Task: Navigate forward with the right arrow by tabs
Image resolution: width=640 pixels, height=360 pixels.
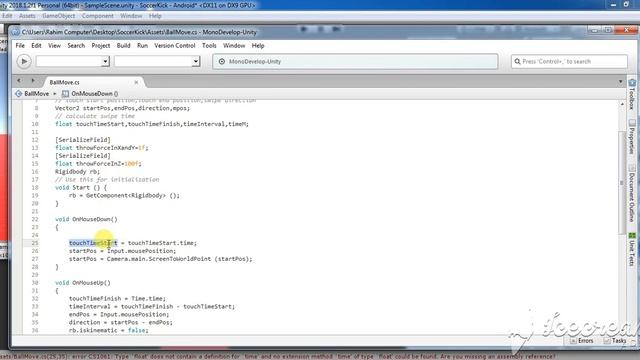Action: coord(33,81)
